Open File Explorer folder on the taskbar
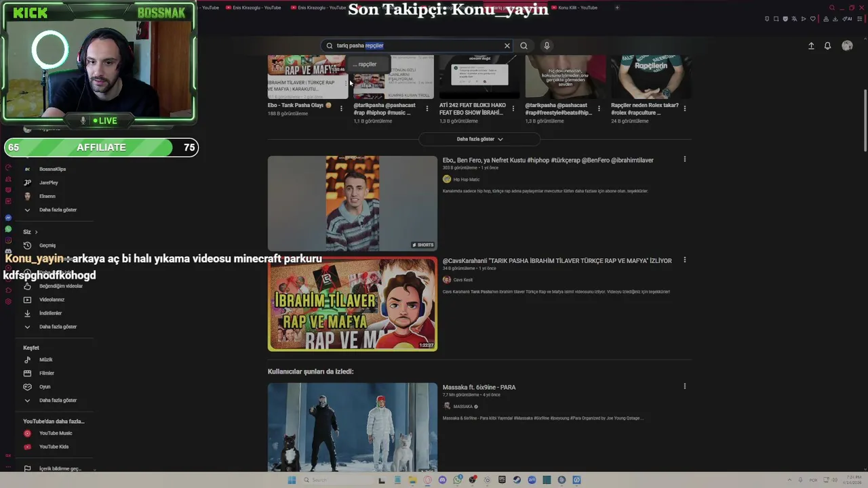 tap(412, 480)
